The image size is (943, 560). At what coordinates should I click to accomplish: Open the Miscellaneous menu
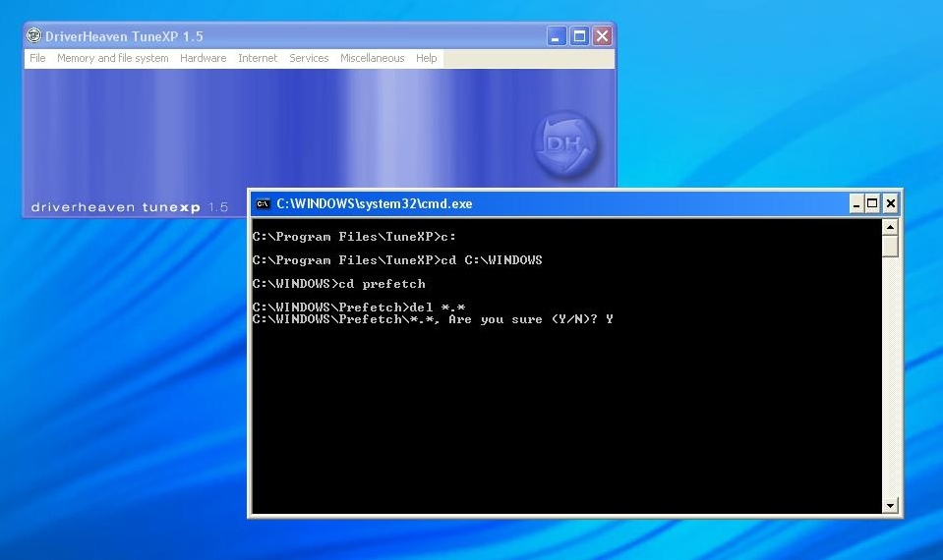tap(372, 59)
